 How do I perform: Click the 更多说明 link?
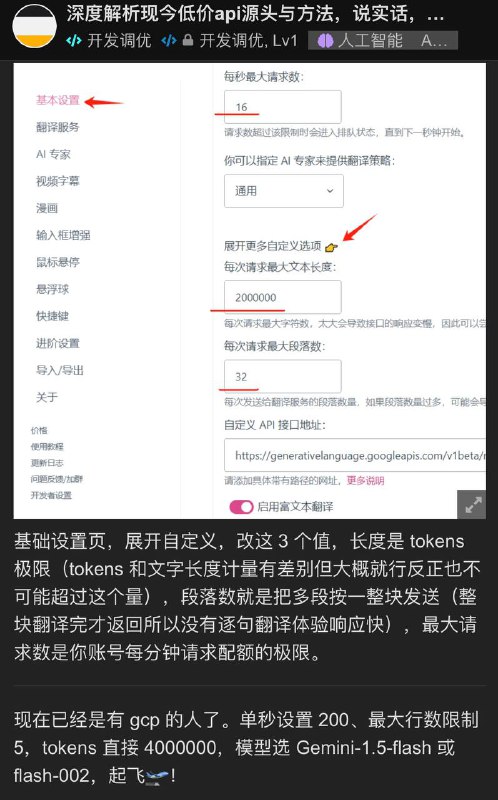coord(365,481)
